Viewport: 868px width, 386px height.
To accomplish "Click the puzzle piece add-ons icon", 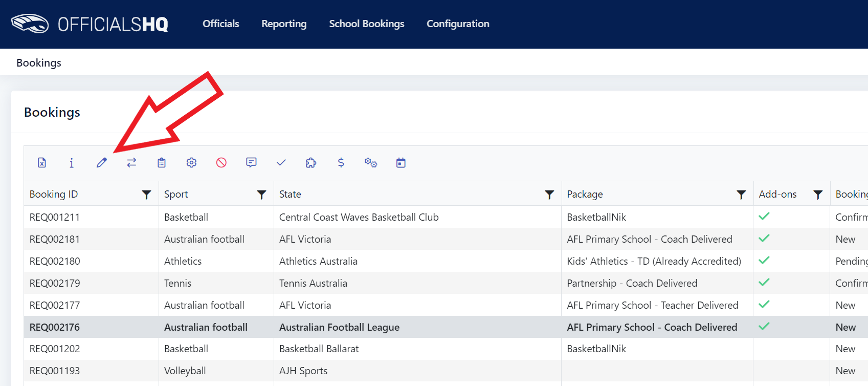I will coord(311,163).
